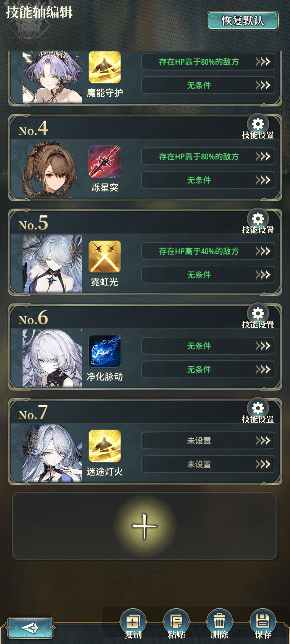Expand No.4 condition 存在HP高于80%的敌方

pyautogui.click(x=208, y=156)
